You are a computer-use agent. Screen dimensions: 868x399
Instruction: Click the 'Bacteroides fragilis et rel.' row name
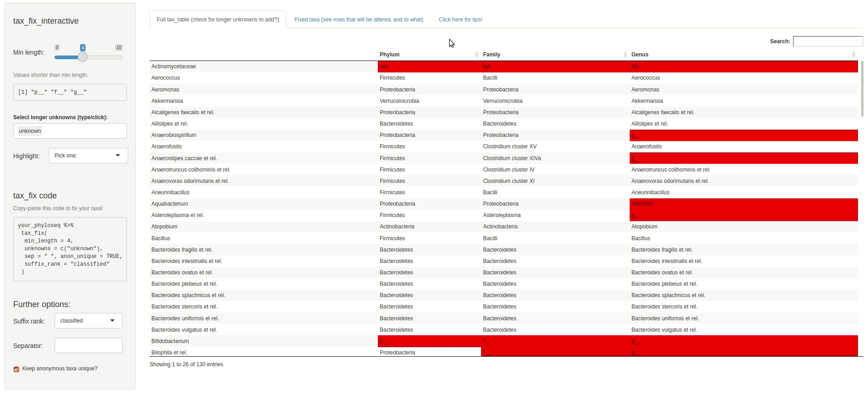pyautogui.click(x=182, y=250)
